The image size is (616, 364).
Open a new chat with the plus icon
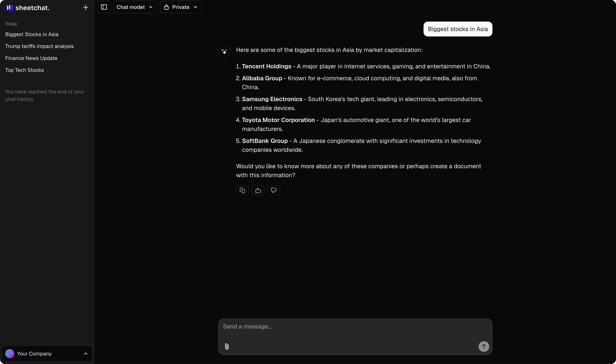tap(86, 7)
